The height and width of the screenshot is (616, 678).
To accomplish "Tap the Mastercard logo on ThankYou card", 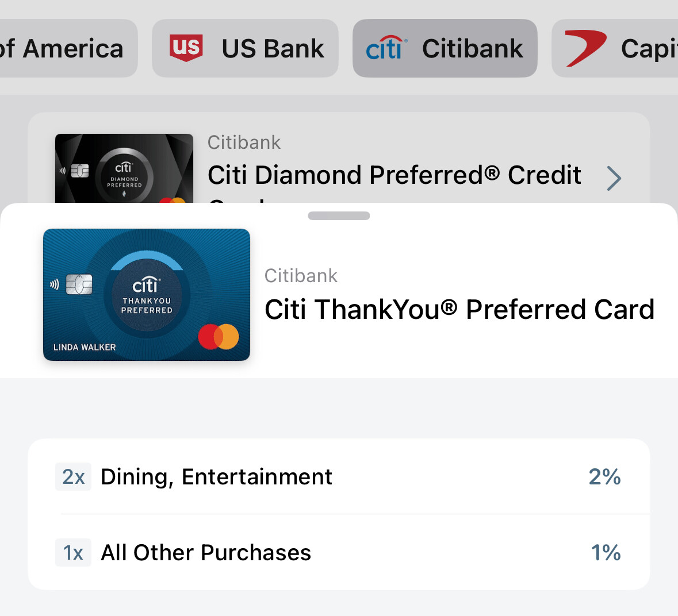I will (219, 337).
